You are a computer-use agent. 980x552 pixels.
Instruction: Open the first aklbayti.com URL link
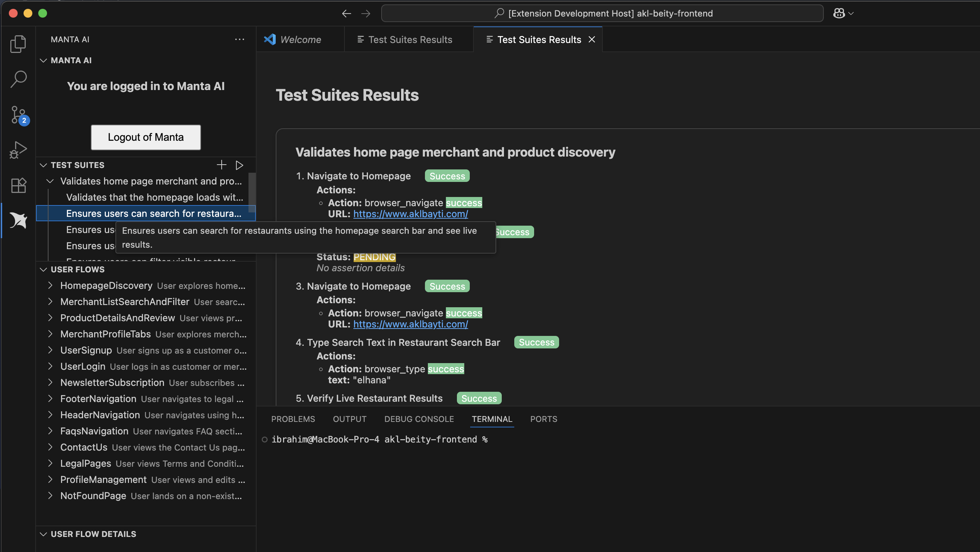click(x=411, y=214)
